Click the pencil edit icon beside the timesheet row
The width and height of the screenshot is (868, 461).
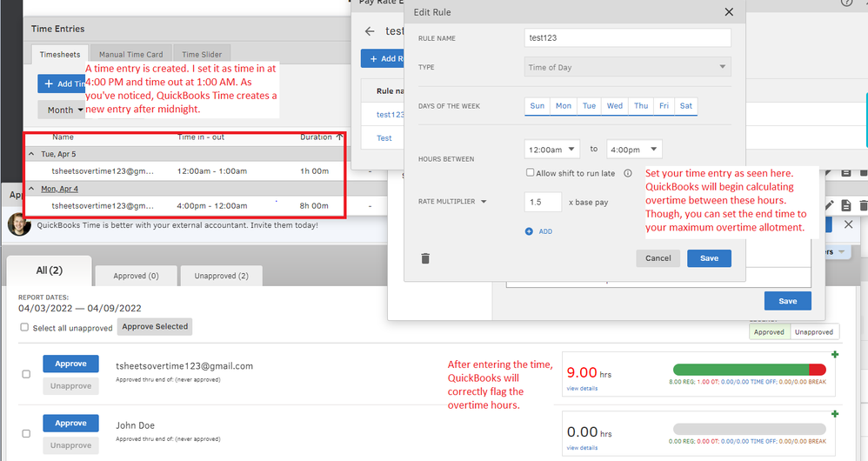(829, 205)
